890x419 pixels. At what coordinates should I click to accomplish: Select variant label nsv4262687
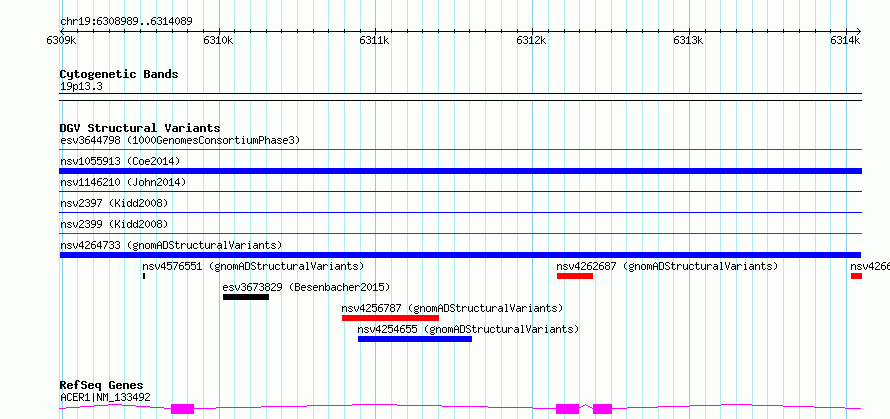pos(667,266)
